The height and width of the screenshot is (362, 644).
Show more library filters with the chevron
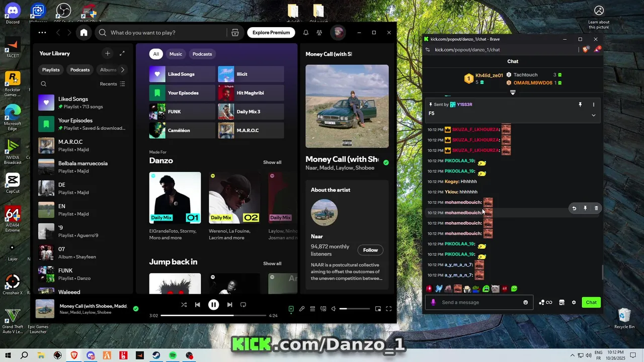(122, 70)
